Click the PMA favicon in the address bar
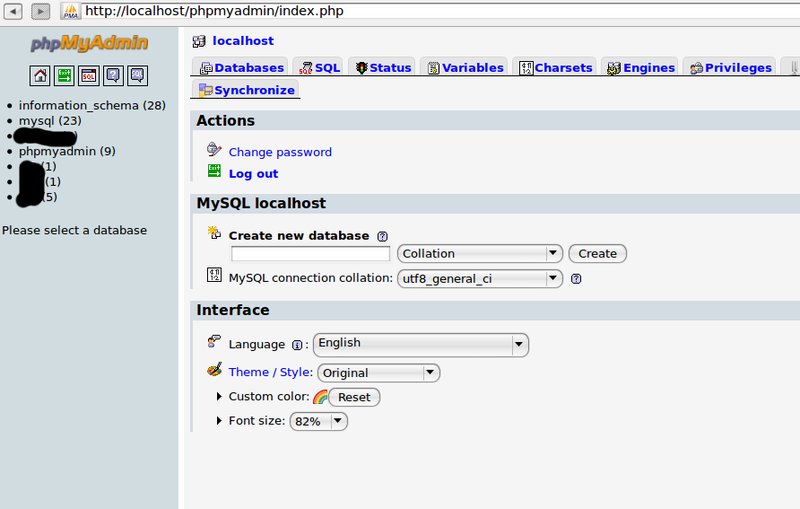This screenshot has height=509, width=800. 71,11
